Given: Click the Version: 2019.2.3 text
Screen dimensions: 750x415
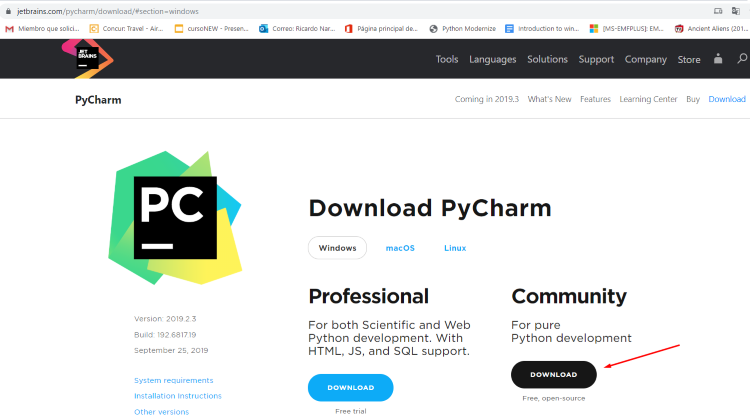Looking at the screenshot, I should point(165,318).
